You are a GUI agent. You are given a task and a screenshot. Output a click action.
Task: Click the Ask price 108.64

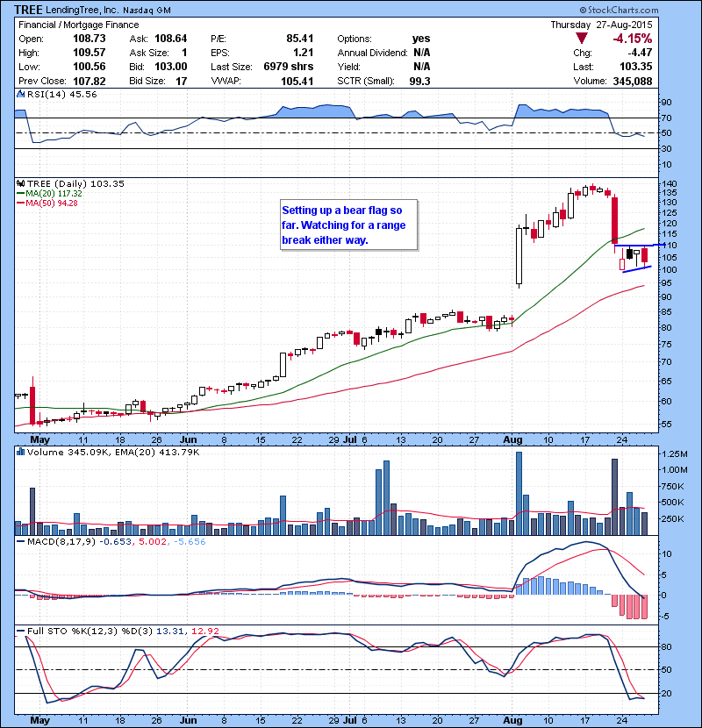click(x=171, y=39)
